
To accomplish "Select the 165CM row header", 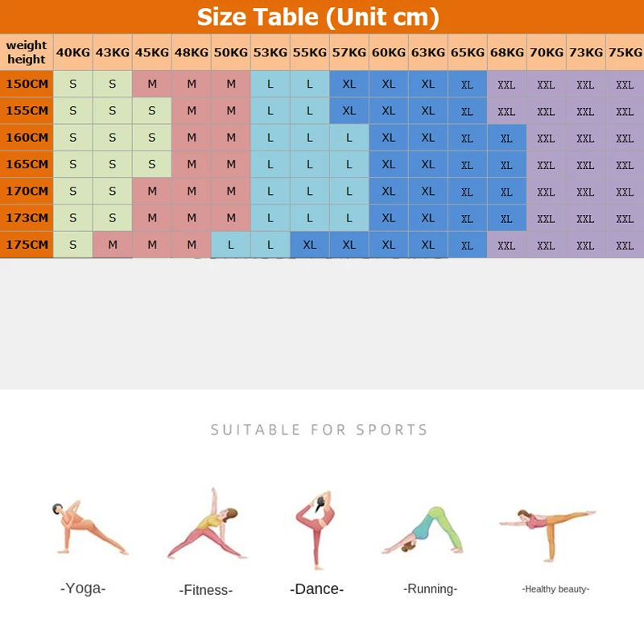I will coord(27,164).
